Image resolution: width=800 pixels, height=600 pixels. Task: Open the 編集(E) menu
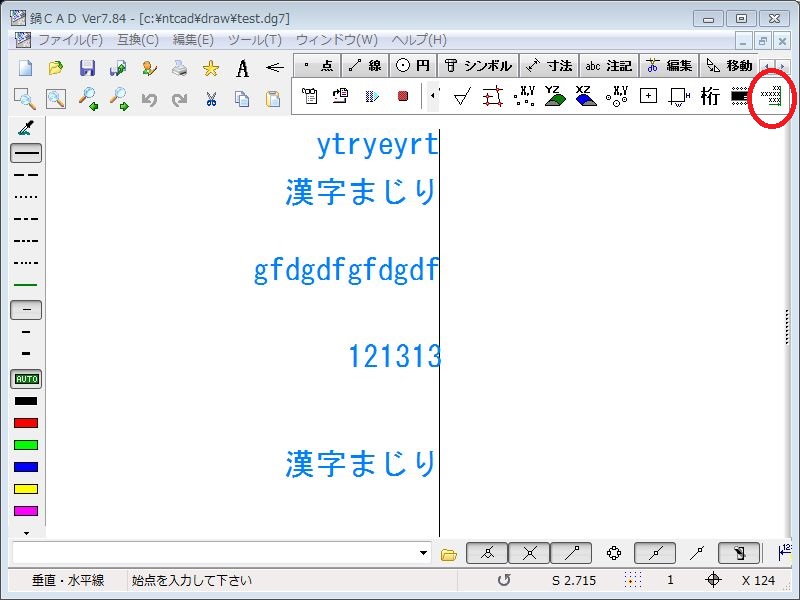point(193,40)
